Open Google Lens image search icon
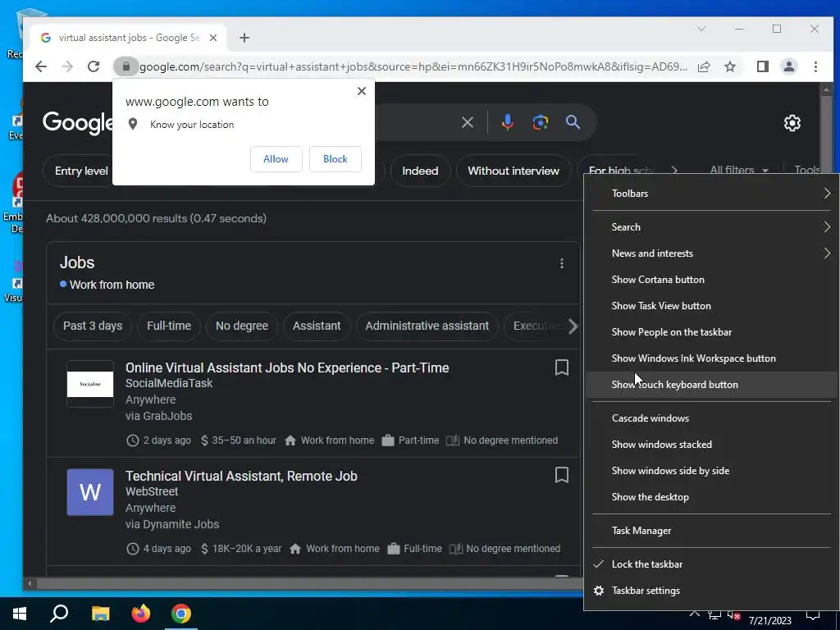 pyautogui.click(x=540, y=123)
